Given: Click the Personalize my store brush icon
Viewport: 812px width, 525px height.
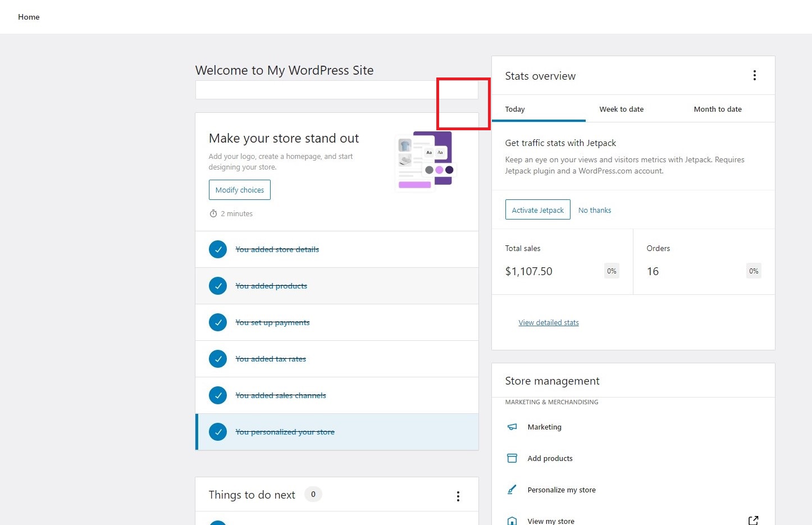Looking at the screenshot, I should click(x=512, y=490).
